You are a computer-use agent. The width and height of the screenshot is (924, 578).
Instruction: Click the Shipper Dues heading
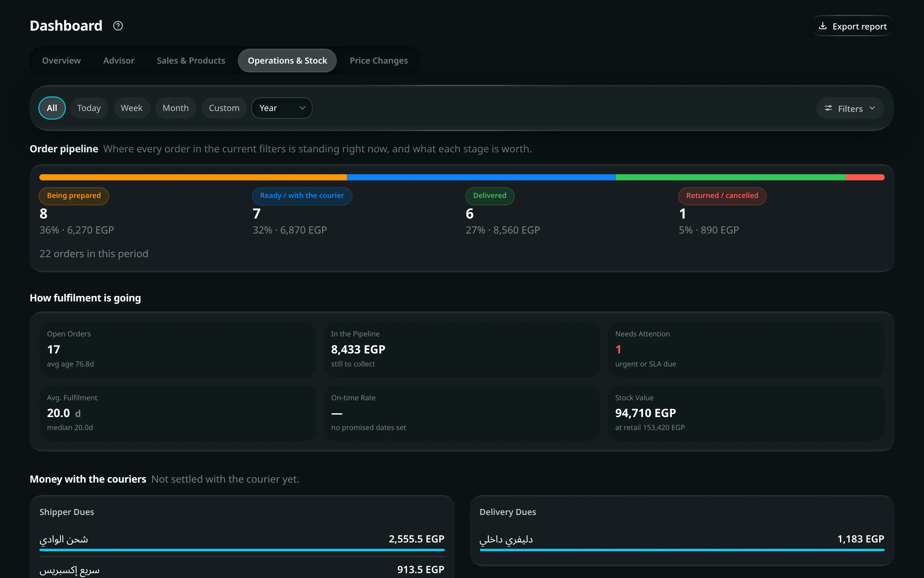[x=67, y=512]
